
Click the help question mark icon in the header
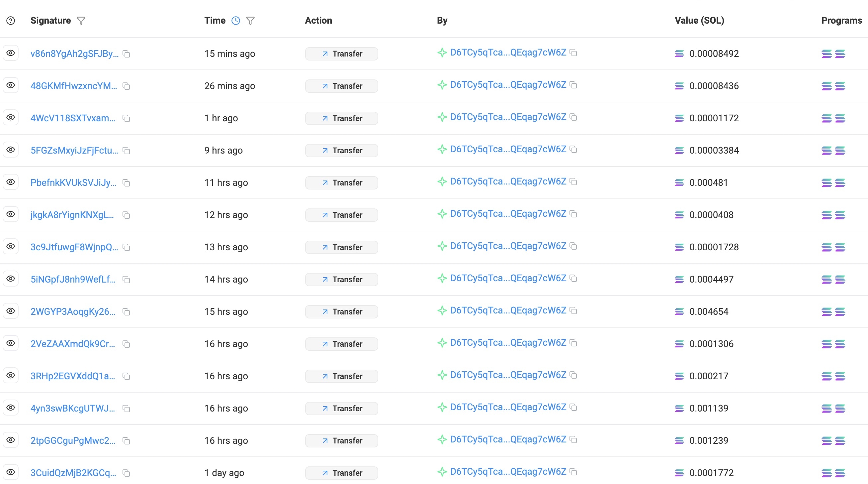11,21
